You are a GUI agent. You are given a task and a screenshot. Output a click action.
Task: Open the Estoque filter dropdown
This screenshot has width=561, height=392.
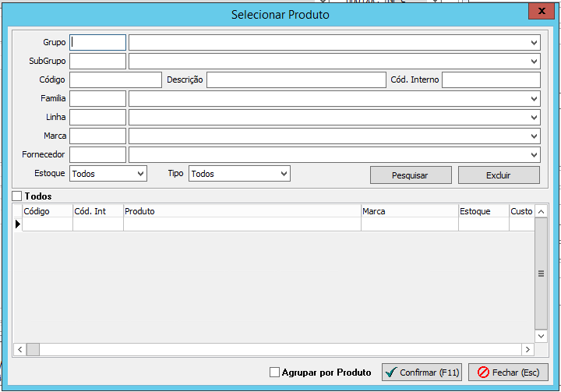click(x=140, y=174)
